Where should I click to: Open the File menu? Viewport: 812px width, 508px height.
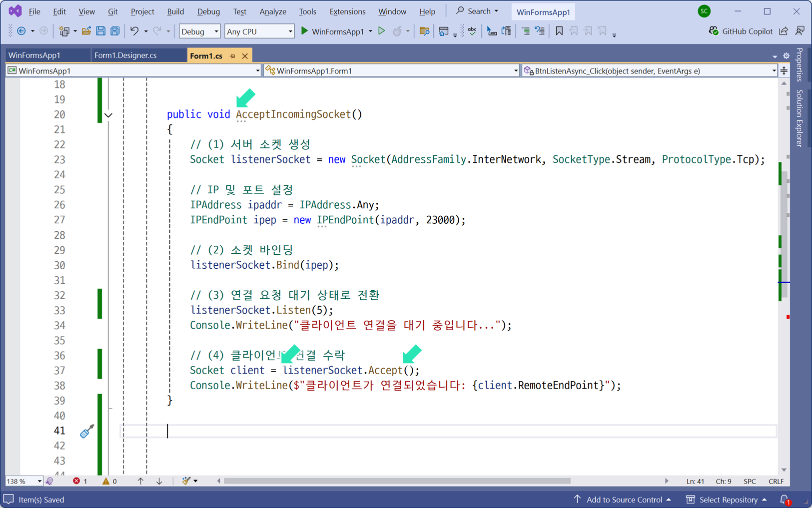34,11
